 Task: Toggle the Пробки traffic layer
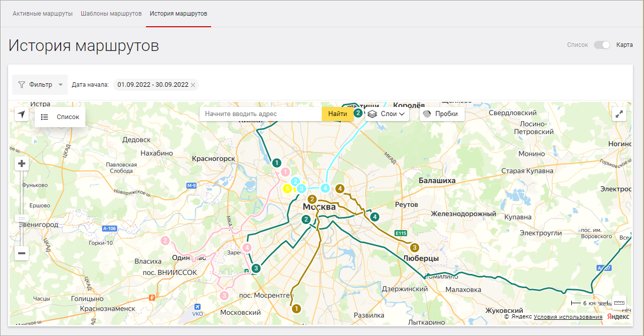pyautogui.click(x=442, y=114)
